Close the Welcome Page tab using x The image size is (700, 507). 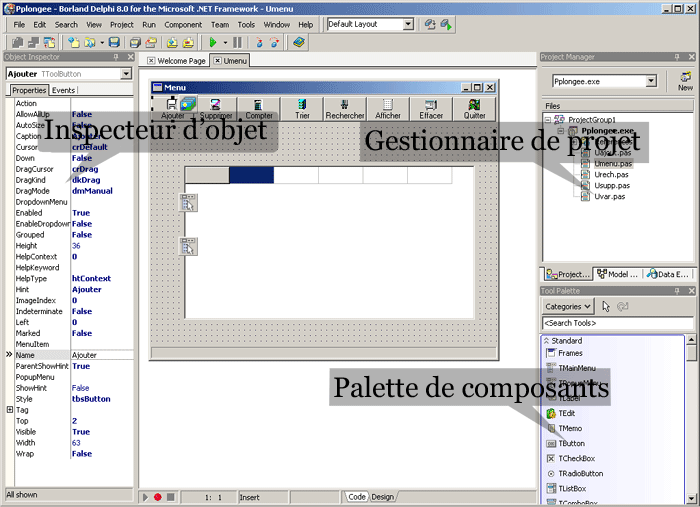click(151, 61)
